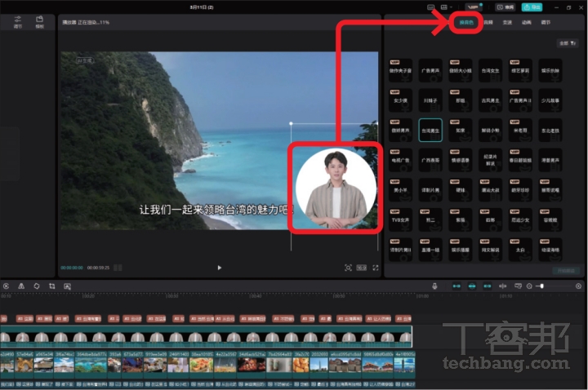Select the 傲娇大小姐 voice card

coord(461,70)
